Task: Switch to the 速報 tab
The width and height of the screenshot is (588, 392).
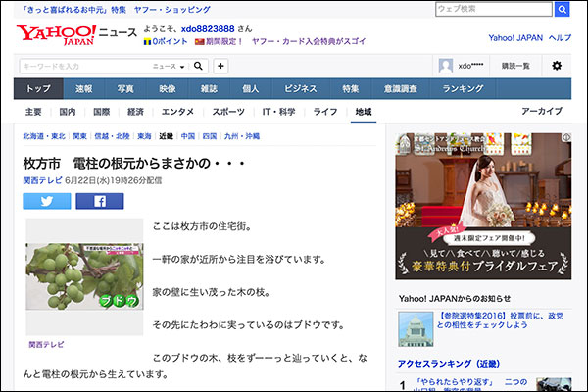Action: click(x=85, y=88)
